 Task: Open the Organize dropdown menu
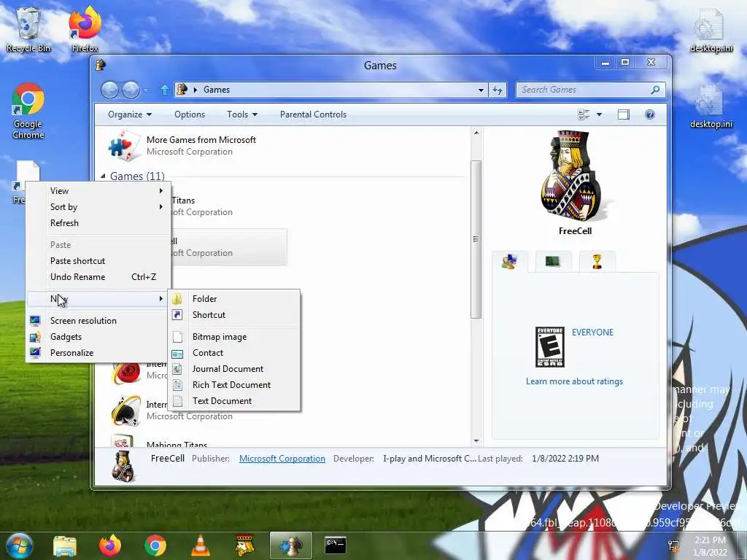tap(130, 114)
